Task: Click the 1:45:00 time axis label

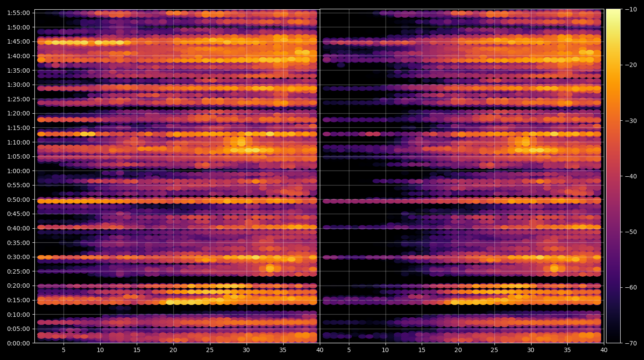Action: coord(19,41)
